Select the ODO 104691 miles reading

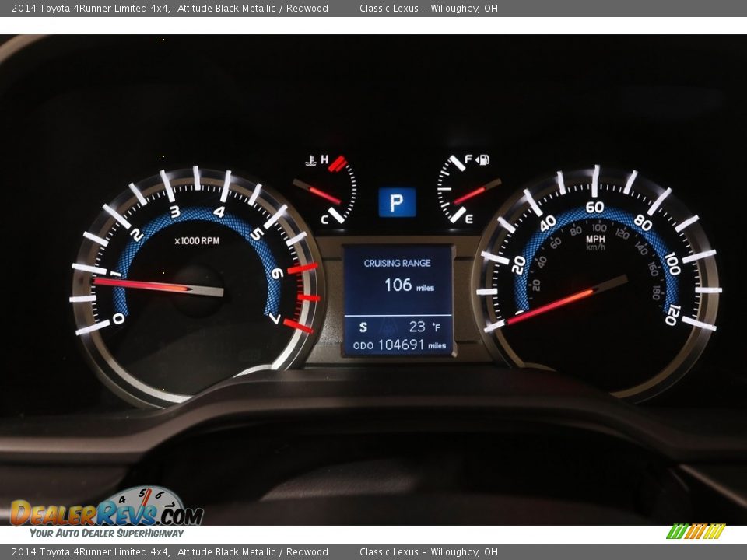pyautogui.click(x=400, y=345)
